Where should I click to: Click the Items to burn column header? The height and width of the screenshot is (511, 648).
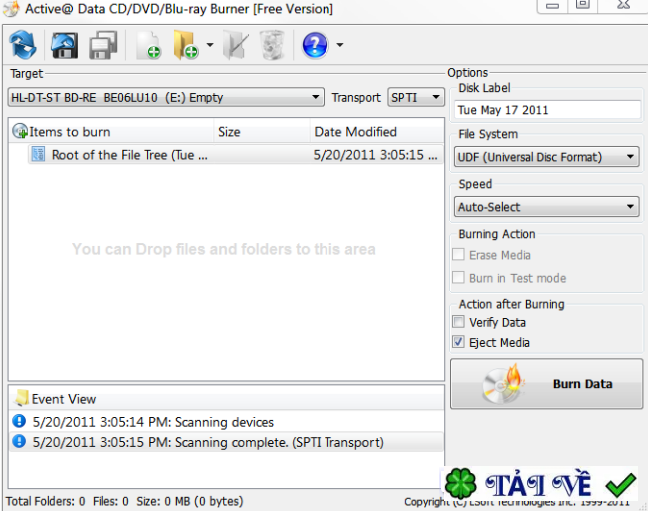111,132
